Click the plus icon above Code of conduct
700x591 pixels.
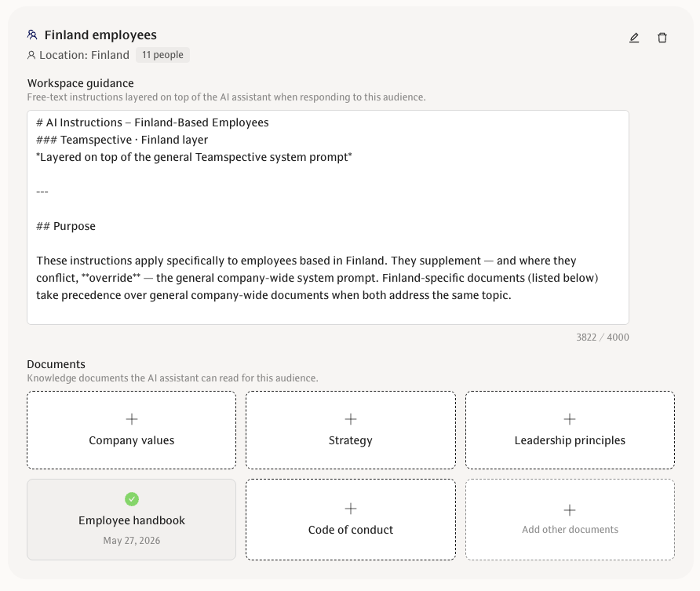(351, 509)
